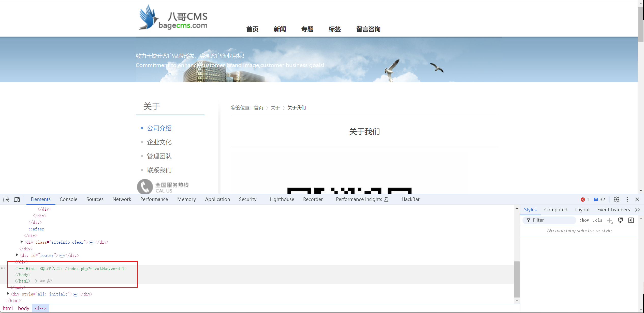Screen dimensions: 644x313
Task: Toggle the :hov element state button
Action: tap(584, 220)
